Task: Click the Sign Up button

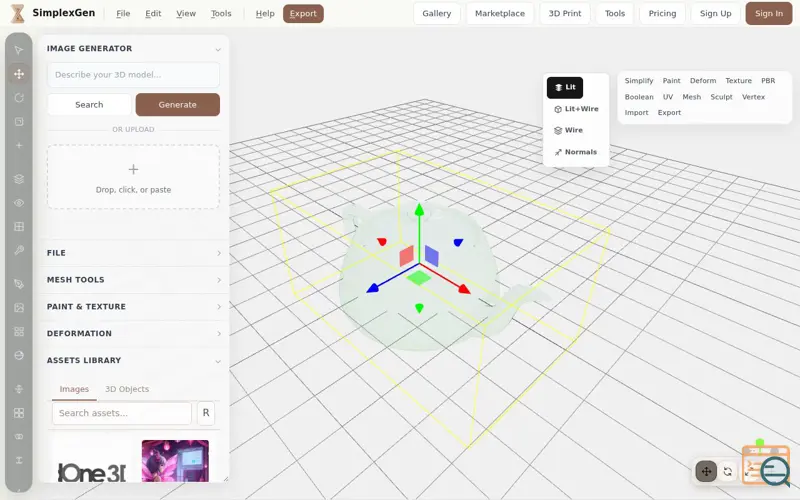Action: pos(715,14)
